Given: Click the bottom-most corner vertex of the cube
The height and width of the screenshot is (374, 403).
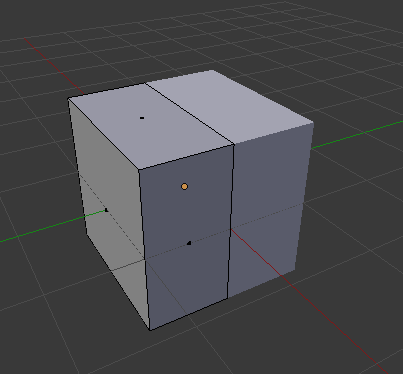Looking at the screenshot, I should pos(150,330).
